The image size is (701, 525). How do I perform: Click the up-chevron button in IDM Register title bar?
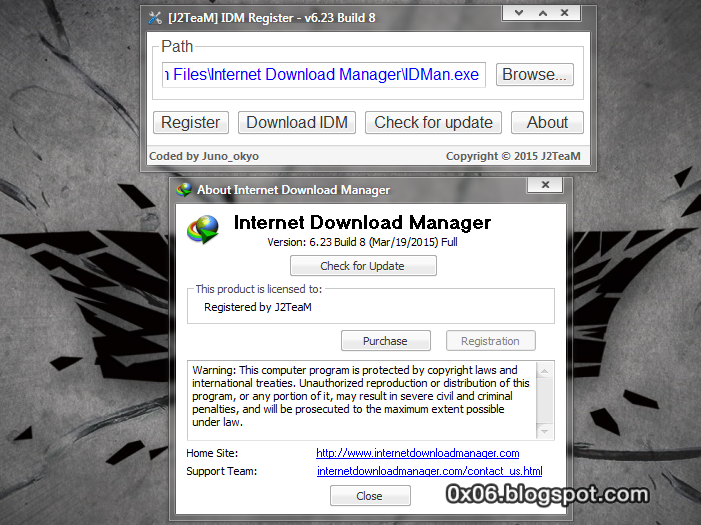[543, 13]
